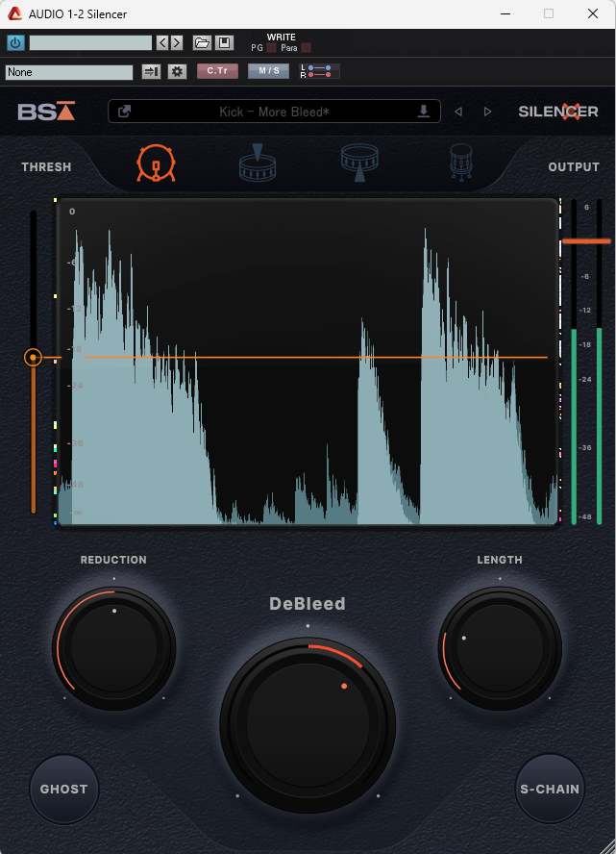Select the snare top drum icon
The width and height of the screenshot is (616, 854).
click(258, 163)
